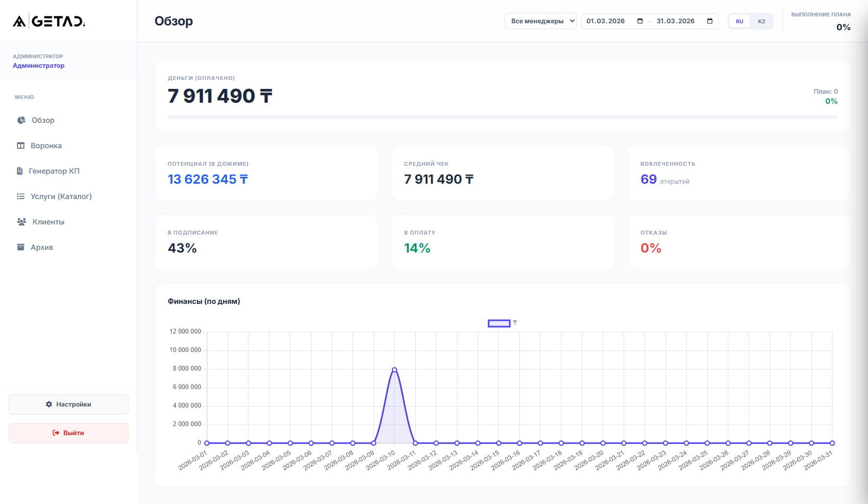Toggle the ₸ series in the chart legend
The height and width of the screenshot is (504, 868).
tap(501, 323)
